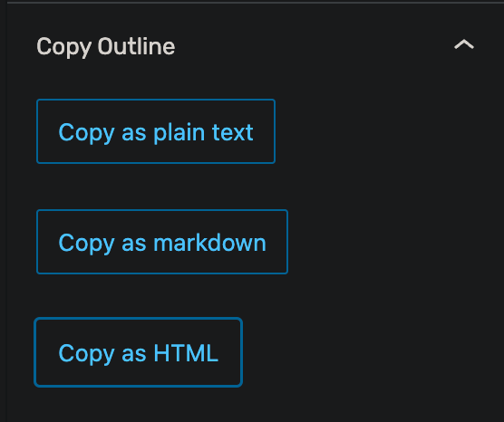Fold the Copy Outline section using its caret
Image resolution: width=504 pixels, height=422 pixels.
point(464,44)
